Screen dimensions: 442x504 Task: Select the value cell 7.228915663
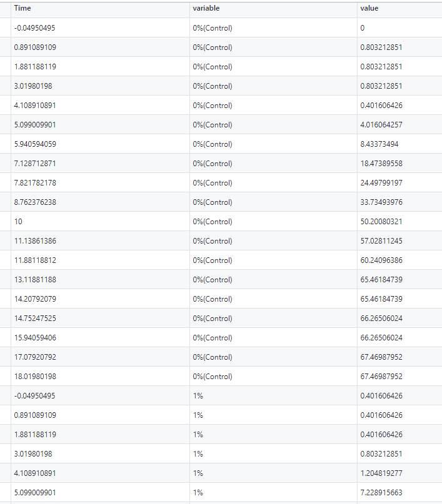(381, 493)
